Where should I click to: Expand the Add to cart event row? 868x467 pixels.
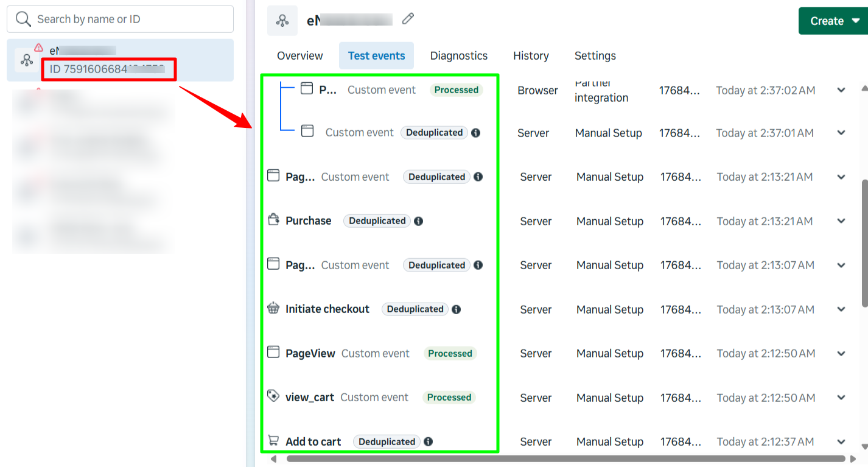(841, 442)
